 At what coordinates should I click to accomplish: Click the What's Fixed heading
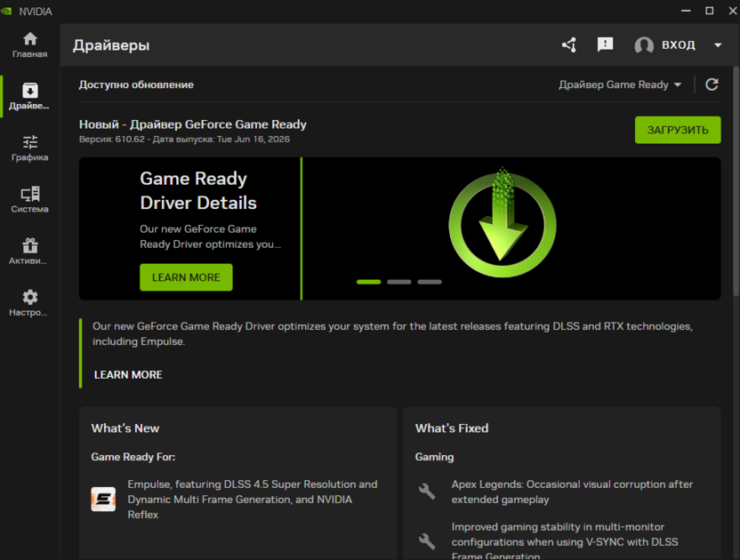(x=452, y=428)
